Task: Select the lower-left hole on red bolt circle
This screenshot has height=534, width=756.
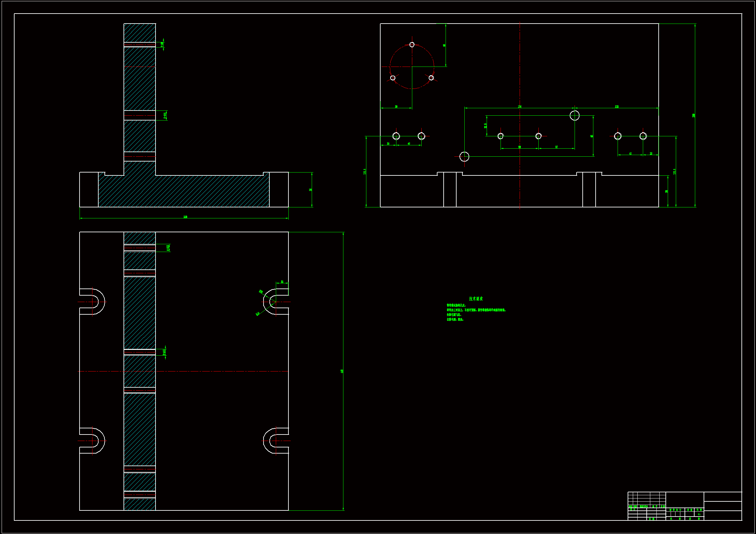Action: click(x=393, y=78)
